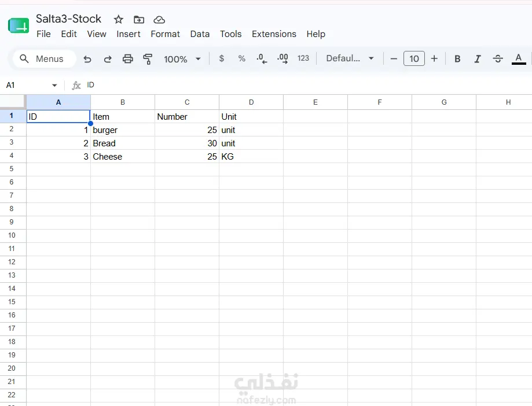Toggle strikethrough formatting

[x=498, y=58]
